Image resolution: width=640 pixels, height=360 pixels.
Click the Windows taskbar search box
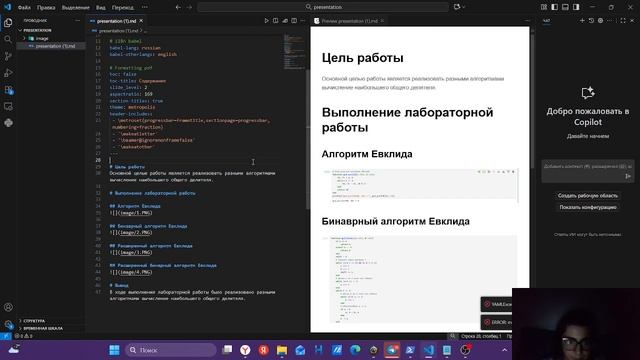click(171, 350)
